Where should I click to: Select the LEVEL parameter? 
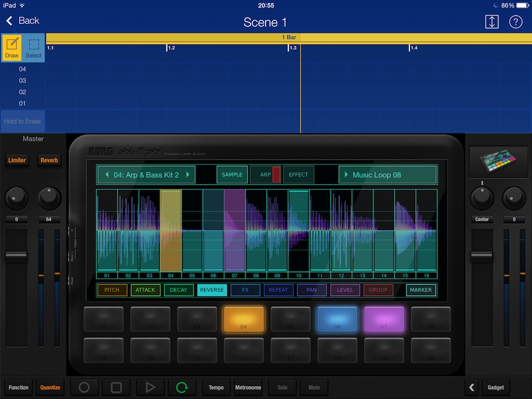345,290
